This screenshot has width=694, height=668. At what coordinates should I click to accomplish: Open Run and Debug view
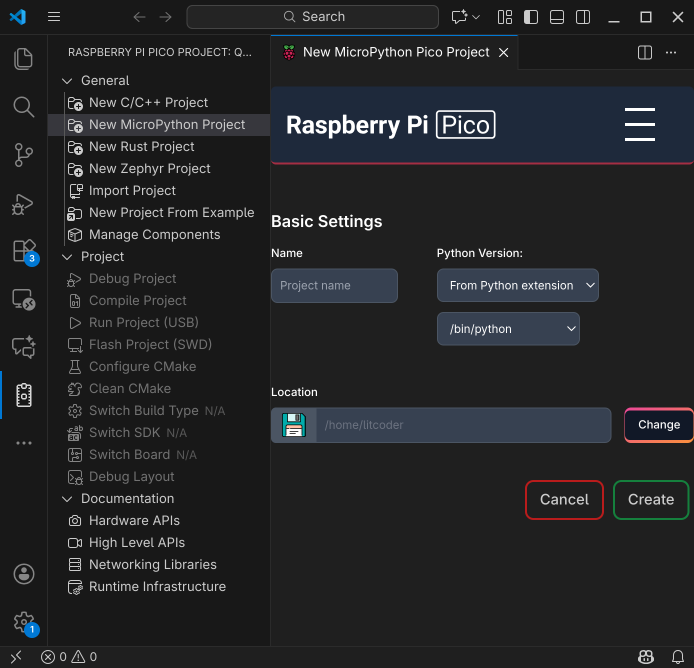coord(24,203)
